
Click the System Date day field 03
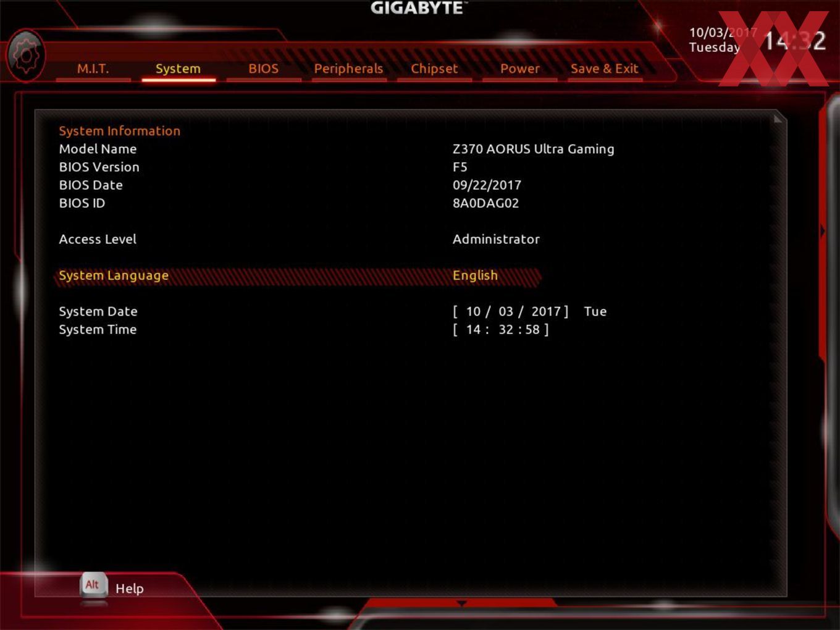[506, 311]
